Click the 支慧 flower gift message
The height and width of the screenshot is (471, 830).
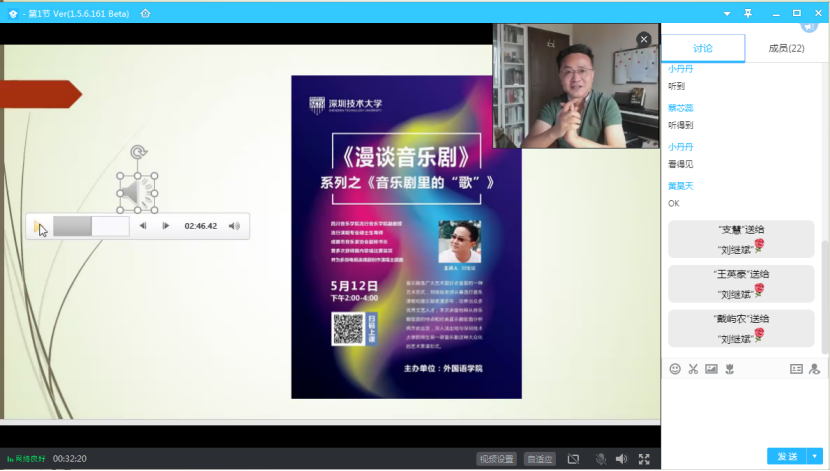point(741,239)
